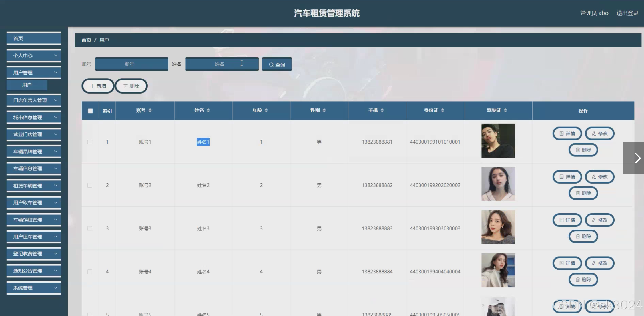Click the trash 删除 batch delete button
This screenshot has width=644, height=316.
click(131, 86)
